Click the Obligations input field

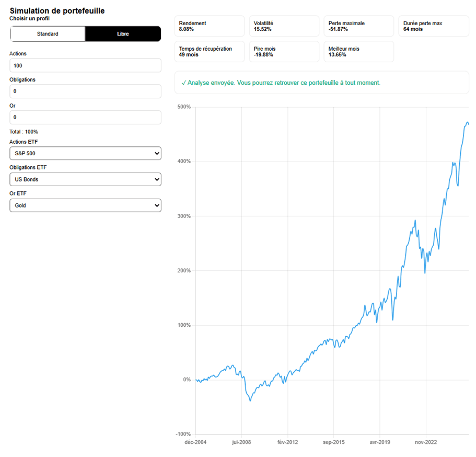click(85, 91)
